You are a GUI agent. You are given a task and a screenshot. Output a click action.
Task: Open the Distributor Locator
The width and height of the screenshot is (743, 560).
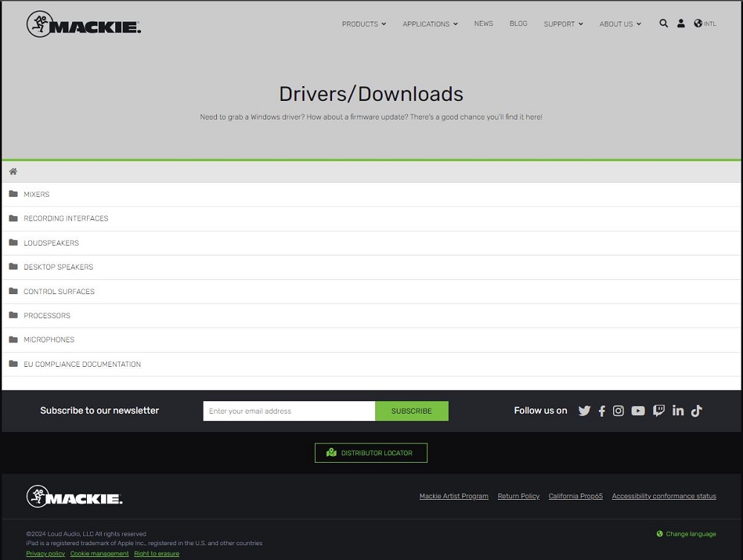pos(371,453)
